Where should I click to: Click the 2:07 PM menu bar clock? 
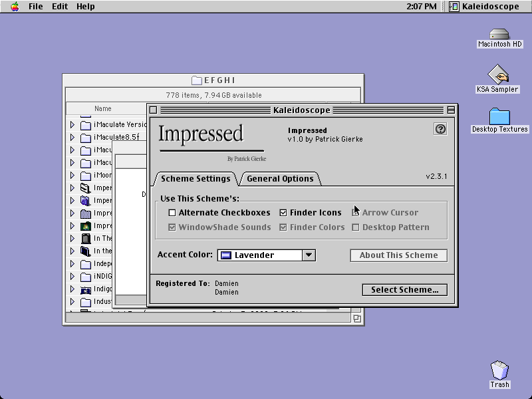click(x=422, y=7)
